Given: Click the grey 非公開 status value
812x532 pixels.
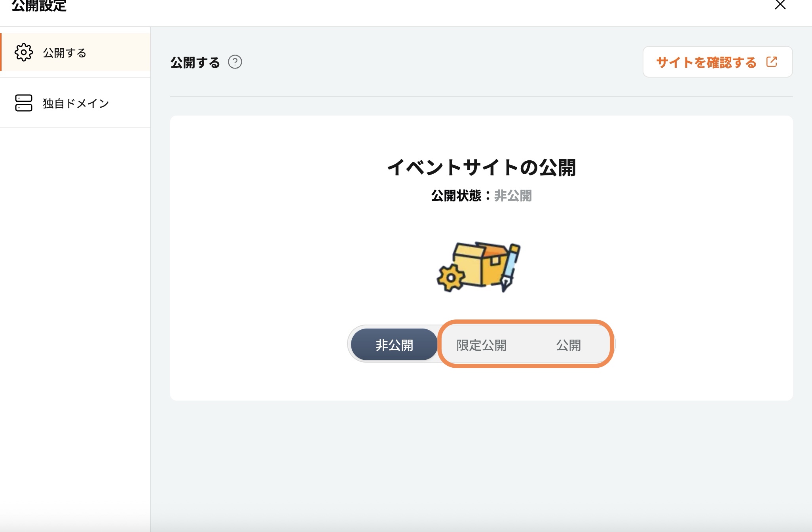Looking at the screenshot, I should [x=513, y=196].
